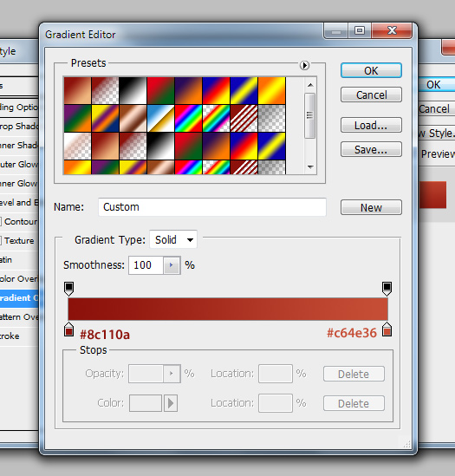Choose the top-row dark red to peach preset

[x=77, y=90]
